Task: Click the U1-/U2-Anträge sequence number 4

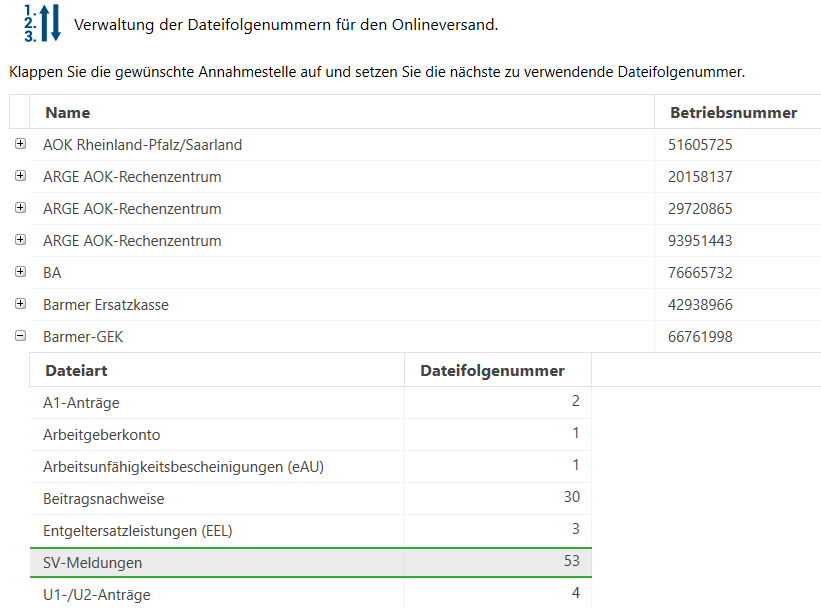Action: [575, 594]
